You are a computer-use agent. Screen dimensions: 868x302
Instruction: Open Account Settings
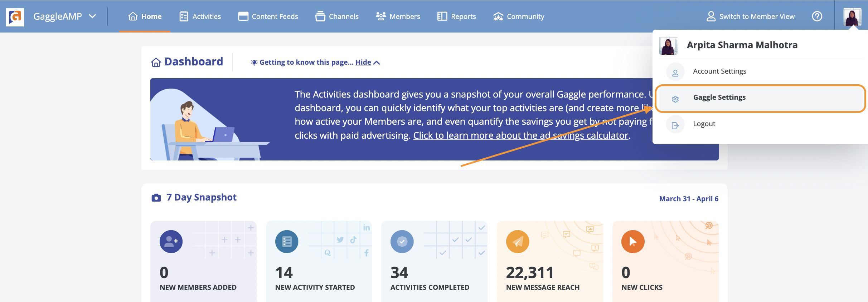[x=719, y=71]
